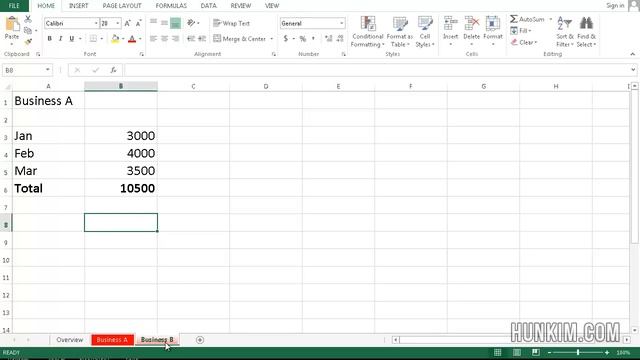Click the Paste clipboard icon
The image size is (640, 360).
(x=12, y=24)
